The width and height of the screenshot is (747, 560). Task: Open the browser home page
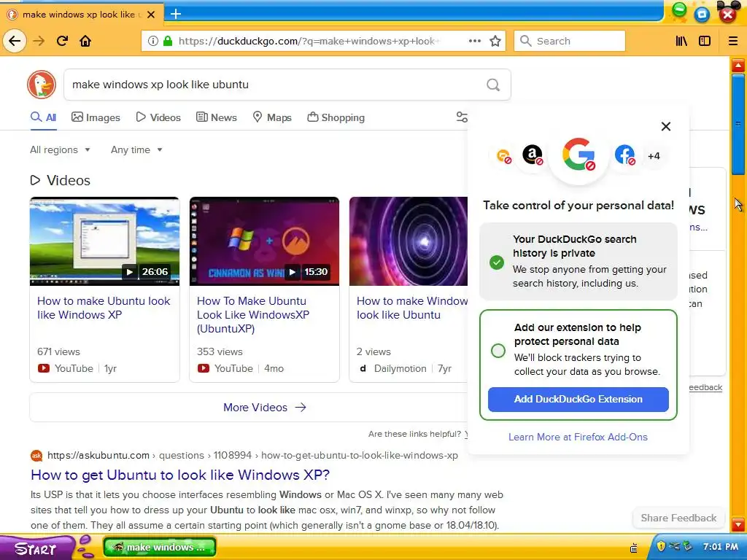tap(85, 41)
